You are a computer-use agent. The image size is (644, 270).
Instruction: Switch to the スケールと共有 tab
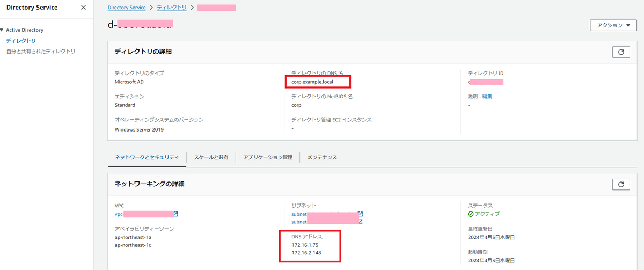[x=211, y=157]
